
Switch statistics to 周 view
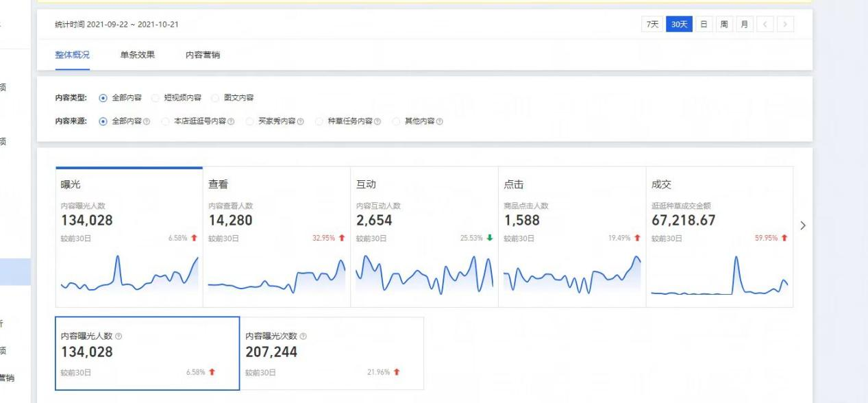723,25
